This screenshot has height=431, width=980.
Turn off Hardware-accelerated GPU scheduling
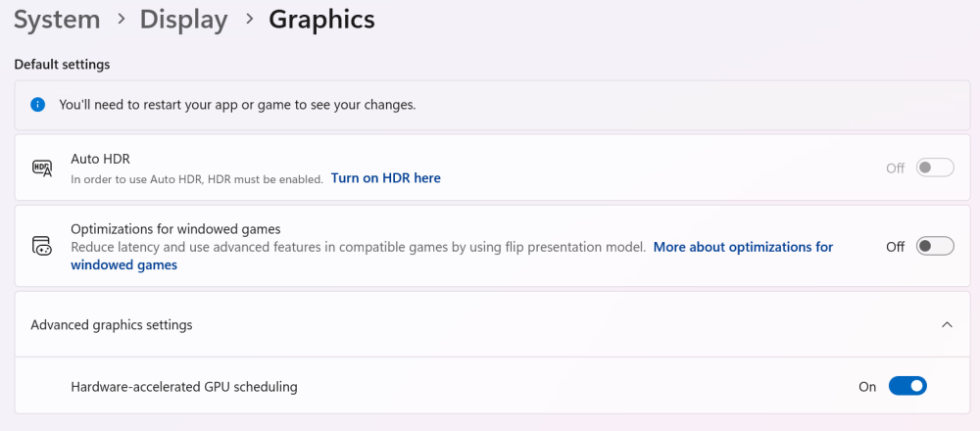906,386
